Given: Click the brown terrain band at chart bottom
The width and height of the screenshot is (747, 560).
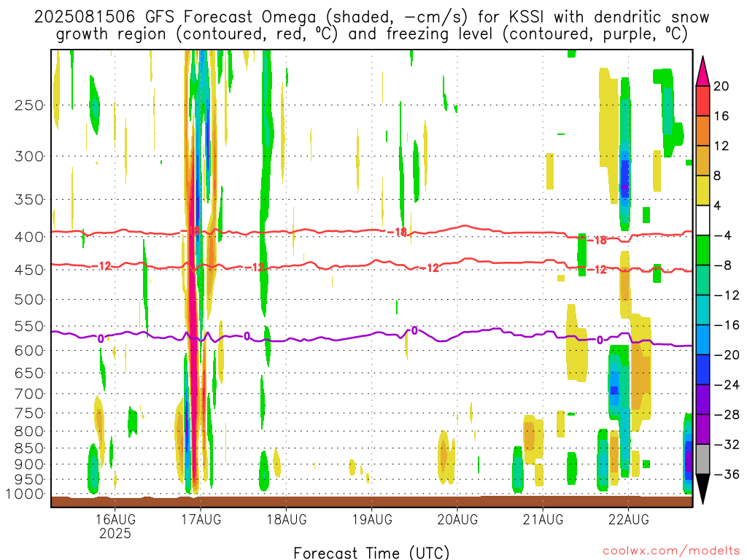Looking at the screenshot, I should (371, 502).
